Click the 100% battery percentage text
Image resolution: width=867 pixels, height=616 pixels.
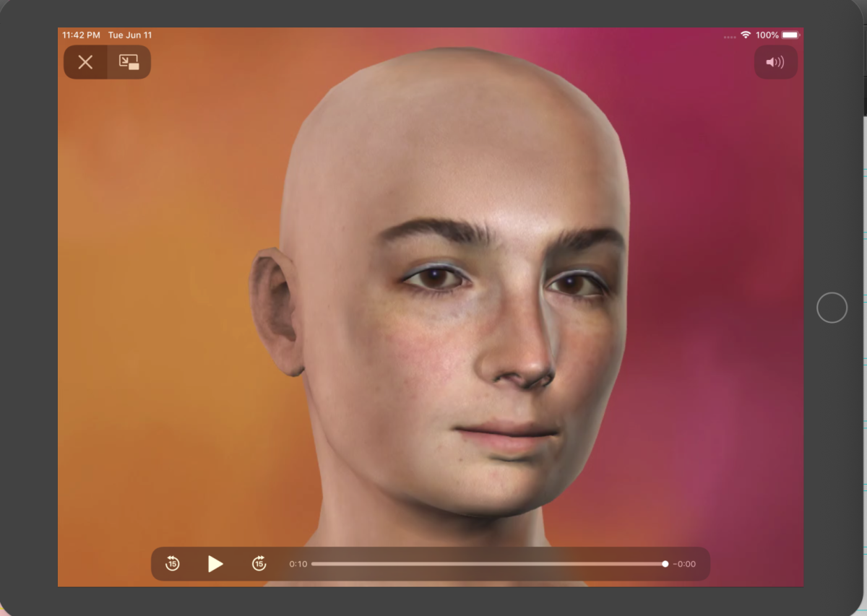[767, 35]
